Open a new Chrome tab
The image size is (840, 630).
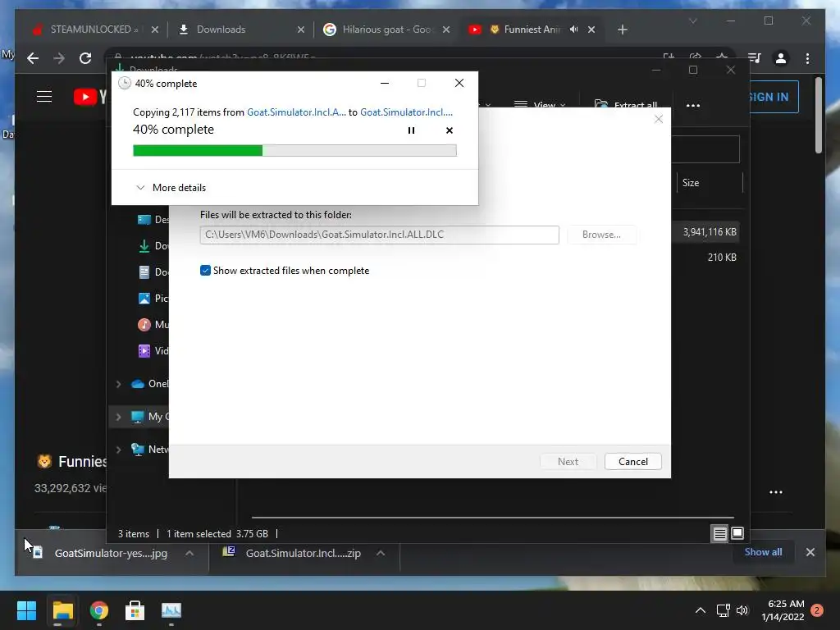pyautogui.click(x=622, y=30)
